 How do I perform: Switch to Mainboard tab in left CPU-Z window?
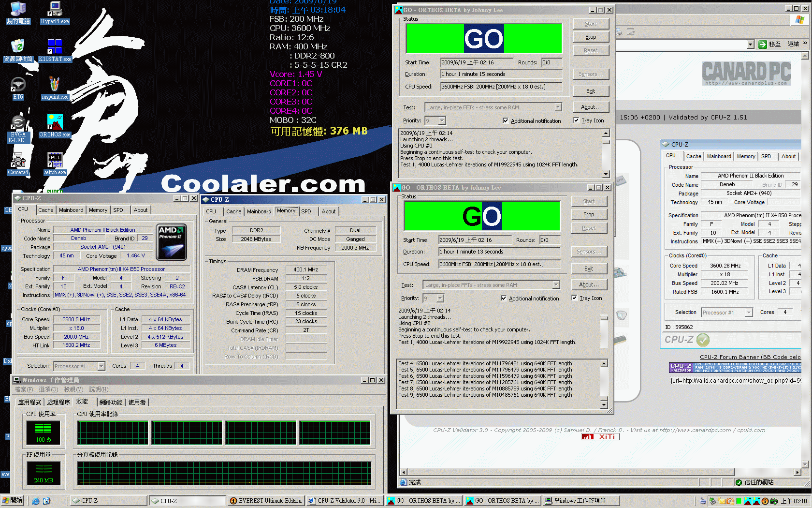[71, 210]
